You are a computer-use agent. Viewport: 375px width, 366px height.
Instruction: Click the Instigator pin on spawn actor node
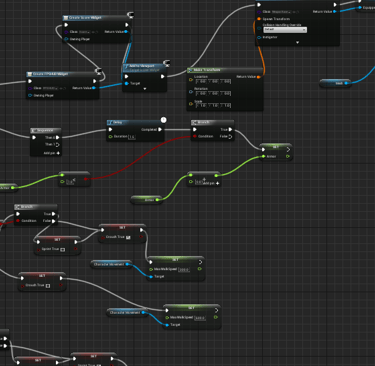tap(259, 37)
